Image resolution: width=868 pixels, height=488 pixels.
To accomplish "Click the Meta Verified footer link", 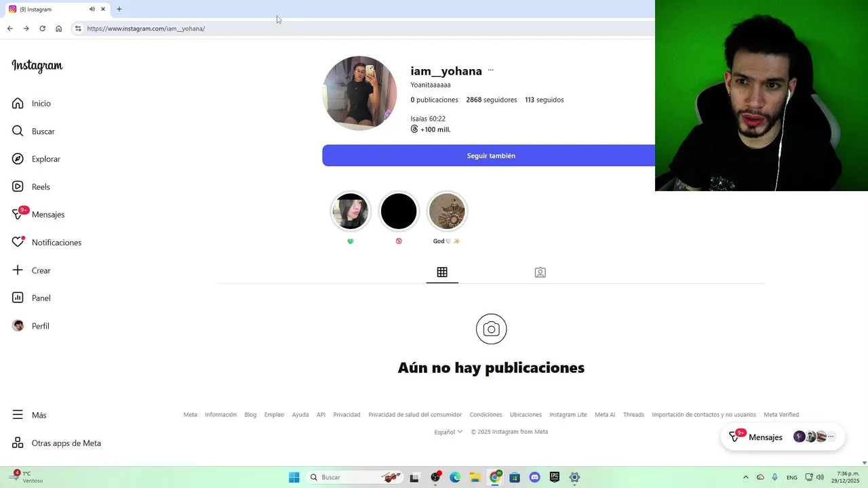I will [x=781, y=415].
